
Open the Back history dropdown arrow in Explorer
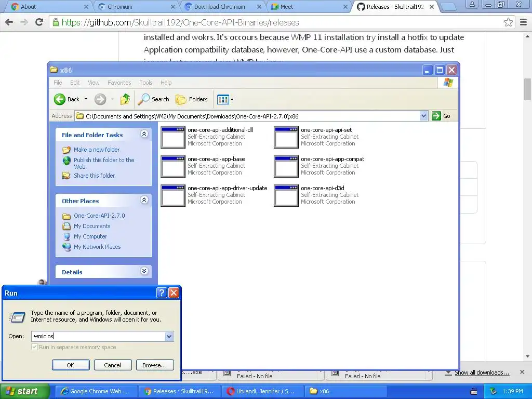coord(86,99)
